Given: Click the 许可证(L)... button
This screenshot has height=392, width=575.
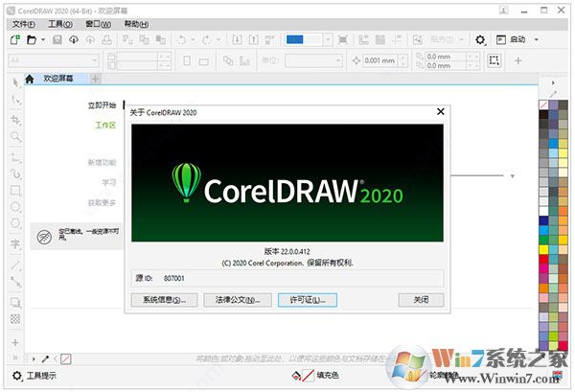Looking at the screenshot, I should coord(308,300).
